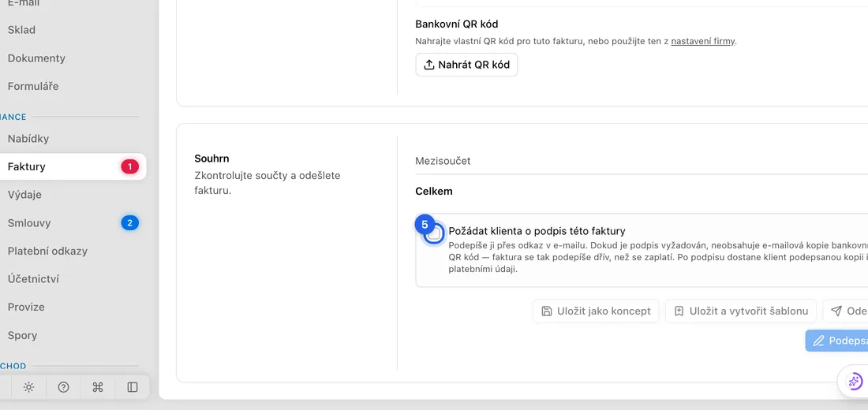Go to Spory in sidebar
Viewport: 868px width, 410px height.
click(x=23, y=335)
